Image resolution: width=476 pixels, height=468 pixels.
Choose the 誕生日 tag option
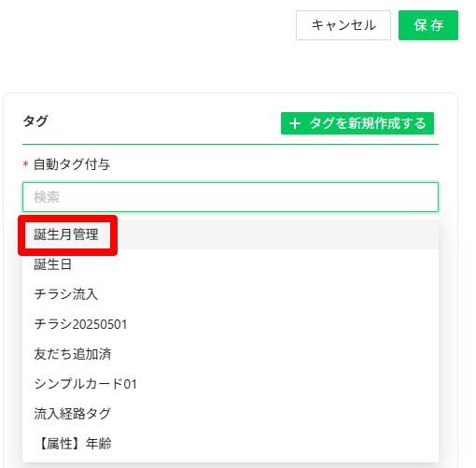coord(231,264)
